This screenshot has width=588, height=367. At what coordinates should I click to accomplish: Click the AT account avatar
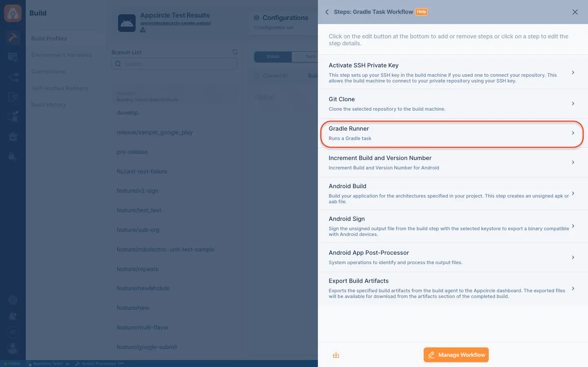13,332
